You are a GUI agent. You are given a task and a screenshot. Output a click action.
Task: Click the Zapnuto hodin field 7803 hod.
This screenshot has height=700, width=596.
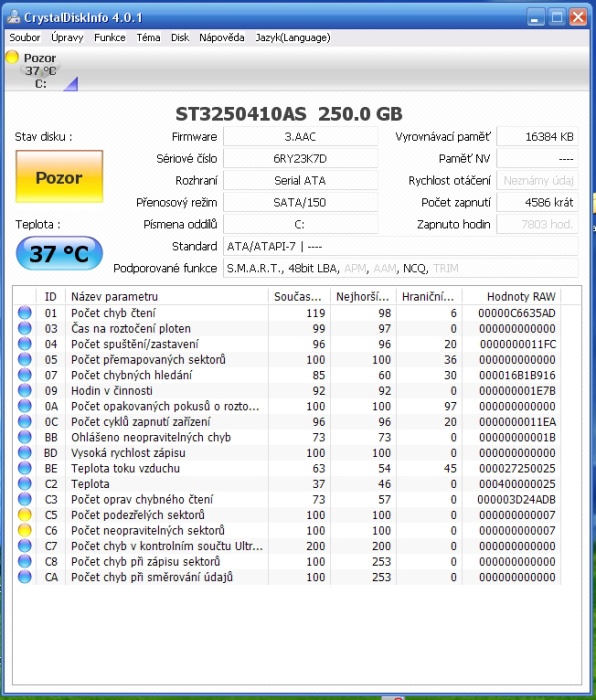point(537,224)
